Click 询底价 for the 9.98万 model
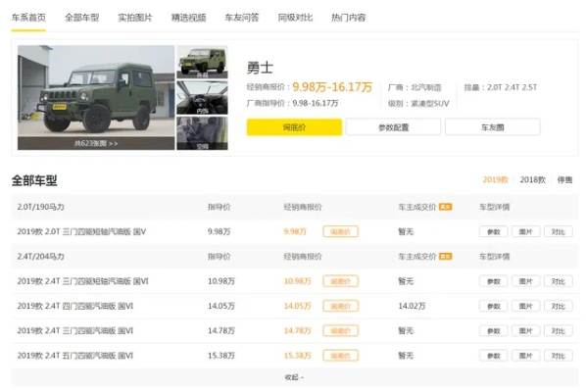Screen dimensions: 586x392 pos(340,231)
